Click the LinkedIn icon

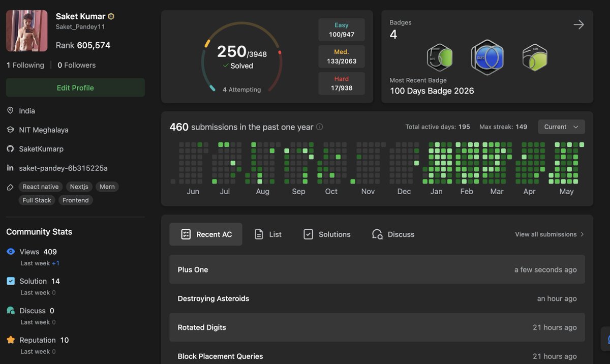tap(10, 168)
